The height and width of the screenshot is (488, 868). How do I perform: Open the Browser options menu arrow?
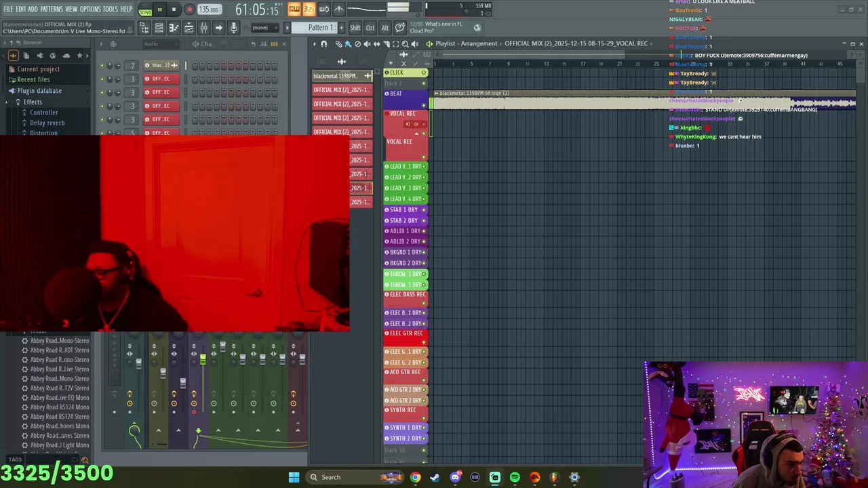(5, 43)
